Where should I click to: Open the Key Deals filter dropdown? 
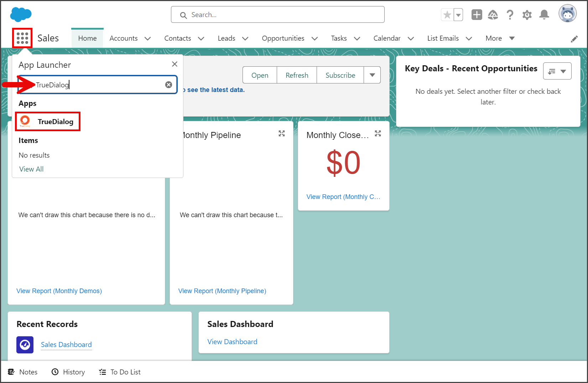(557, 71)
